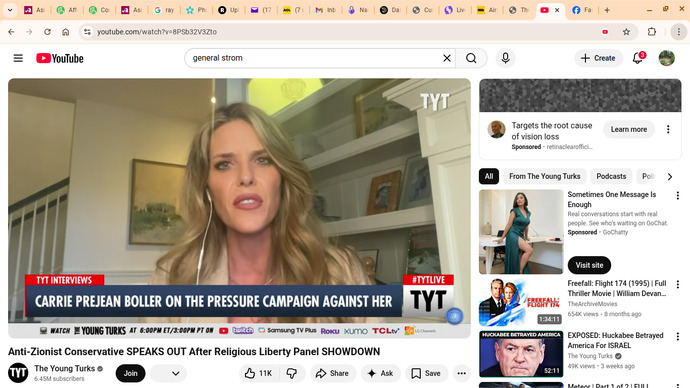Viewport: 690px width, 388px height.
Task: Save video to playlist
Action: click(x=426, y=373)
